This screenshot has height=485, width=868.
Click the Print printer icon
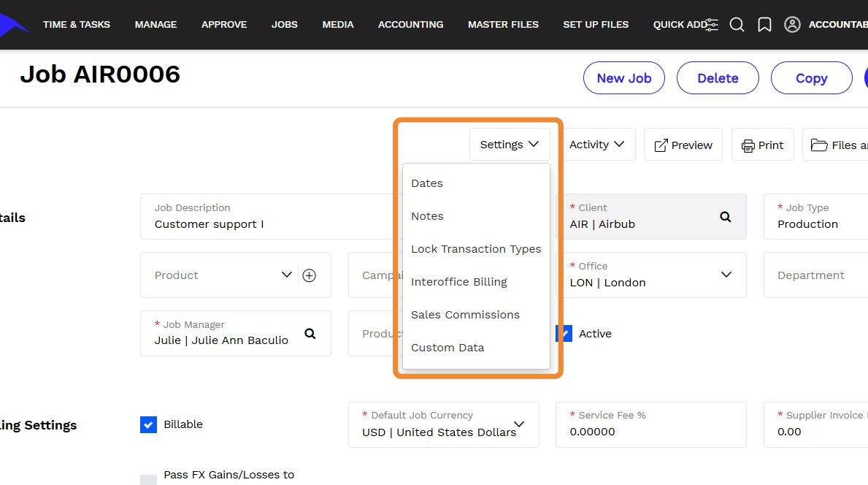tap(748, 145)
